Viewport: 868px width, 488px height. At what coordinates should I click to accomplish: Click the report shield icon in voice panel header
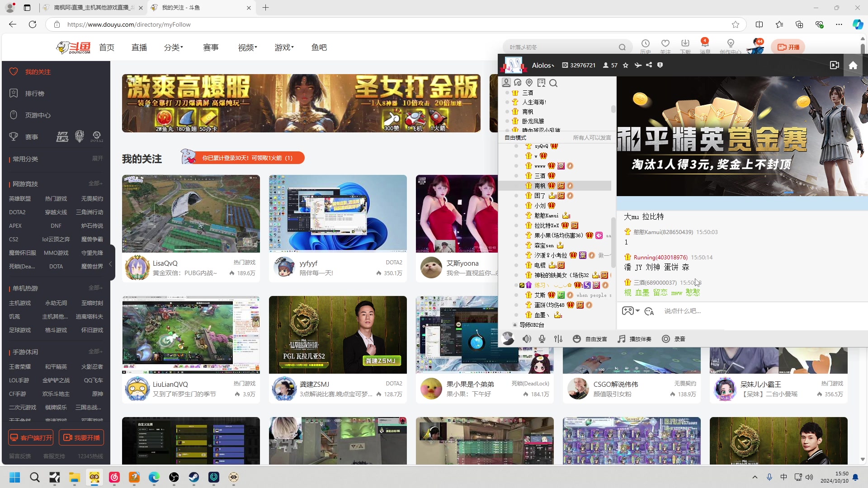[660, 65]
